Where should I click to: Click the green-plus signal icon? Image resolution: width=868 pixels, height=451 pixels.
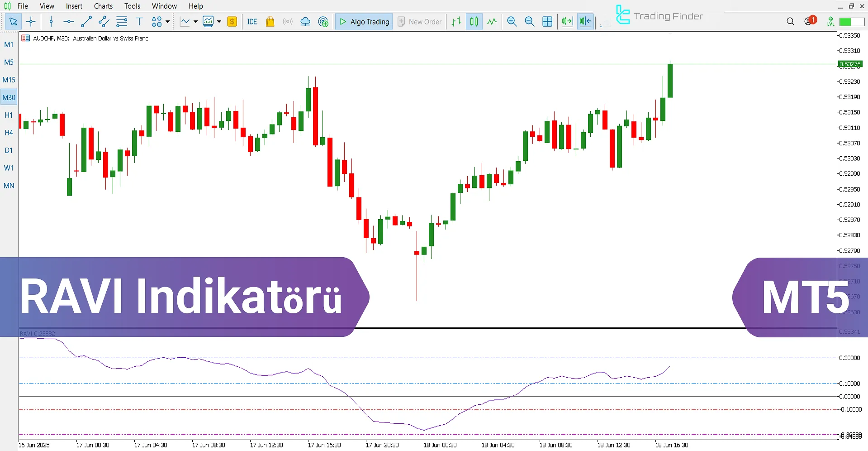323,22
